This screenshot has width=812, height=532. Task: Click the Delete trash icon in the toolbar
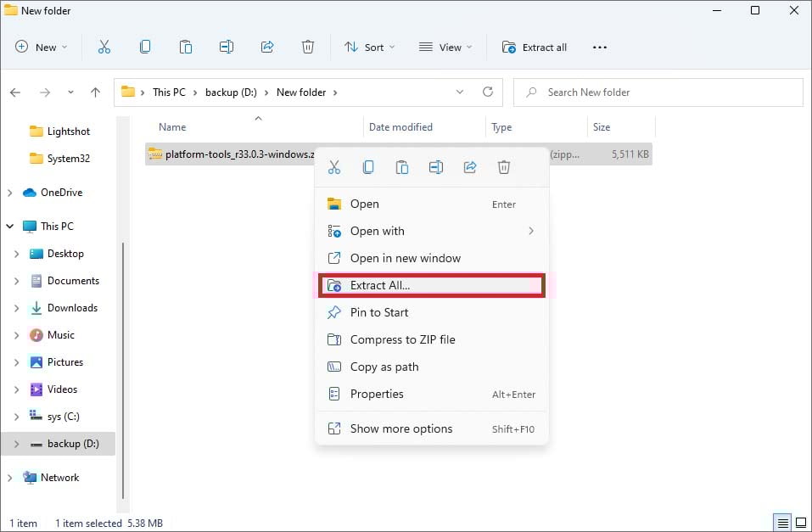tap(308, 48)
